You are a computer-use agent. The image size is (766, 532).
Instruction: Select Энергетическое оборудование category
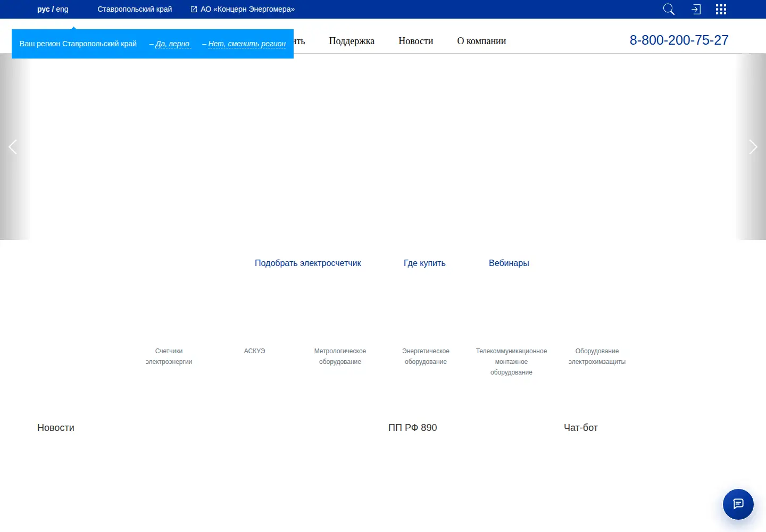coord(426,356)
